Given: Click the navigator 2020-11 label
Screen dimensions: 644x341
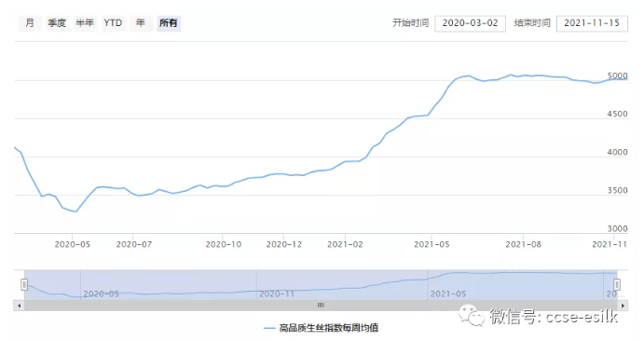Looking at the screenshot, I should point(277,293).
